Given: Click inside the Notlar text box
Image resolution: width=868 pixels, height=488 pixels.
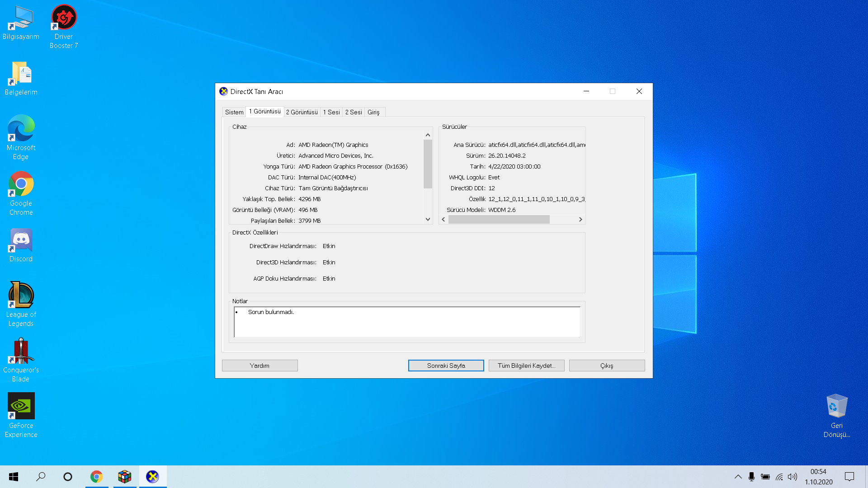Looking at the screenshot, I should (x=407, y=322).
